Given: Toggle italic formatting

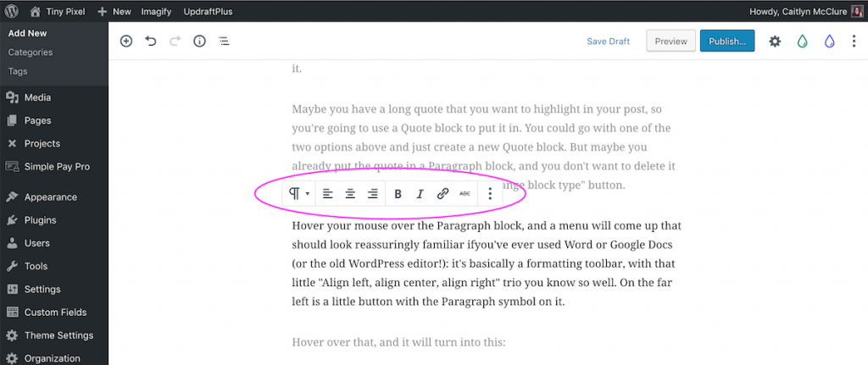Looking at the screenshot, I should pos(420,194).
